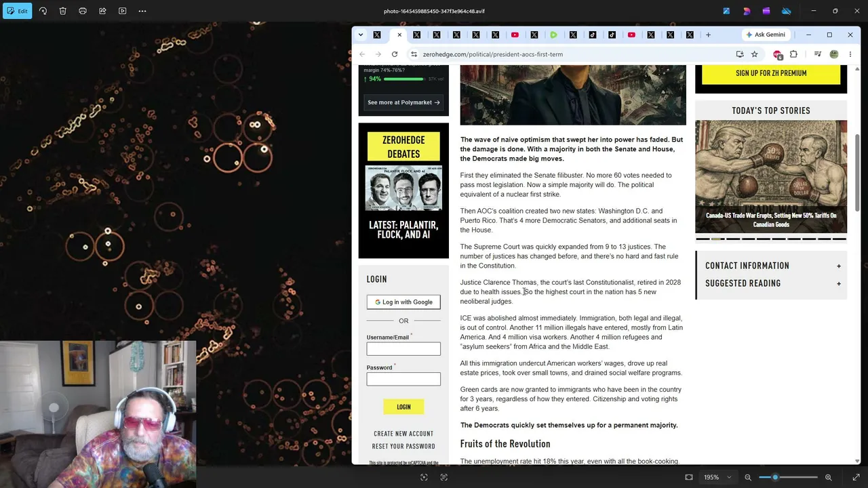868x488 pixels.
Task: Open a new Chrome tab
Action: (x=708, y=35)
